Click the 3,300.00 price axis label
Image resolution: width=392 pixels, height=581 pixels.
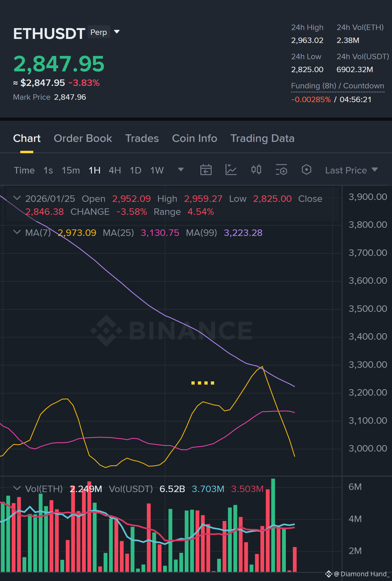[x=368, y=365]
